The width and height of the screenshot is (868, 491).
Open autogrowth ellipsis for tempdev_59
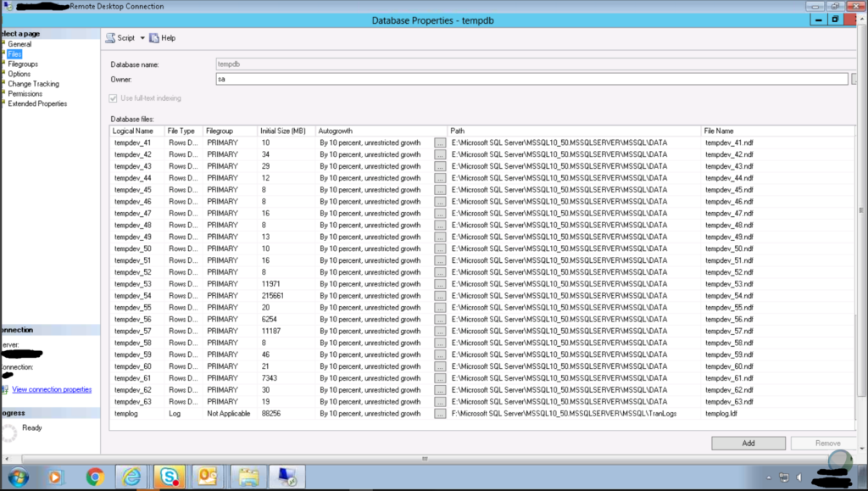point(440,354)
